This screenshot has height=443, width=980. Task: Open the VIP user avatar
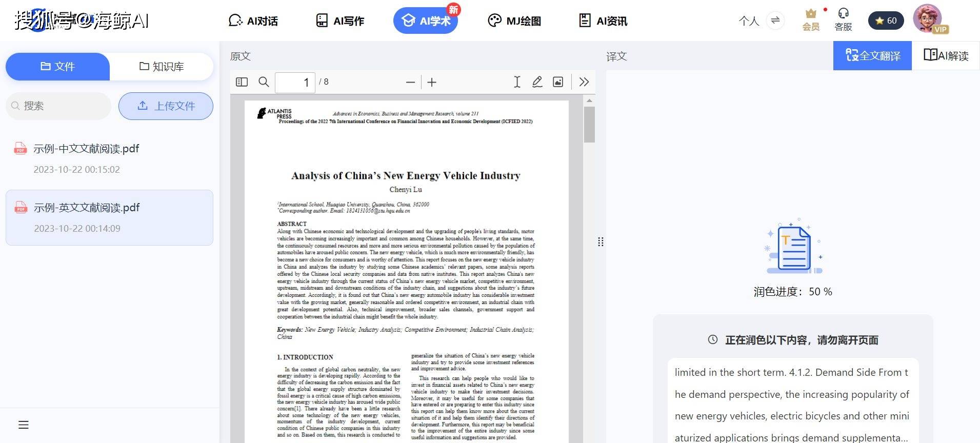(928, 18)
